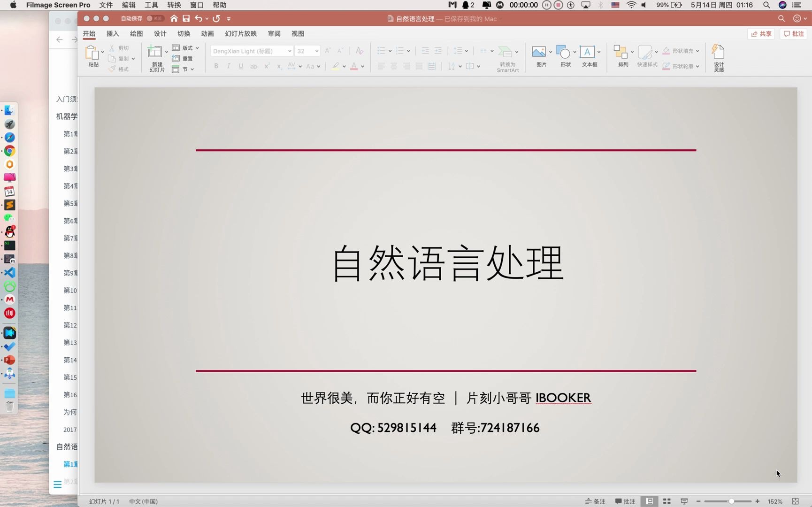The width and height of the screenshot is (812, 507).
Task: Insert a text box (文本框)
Action: point(587,52)
